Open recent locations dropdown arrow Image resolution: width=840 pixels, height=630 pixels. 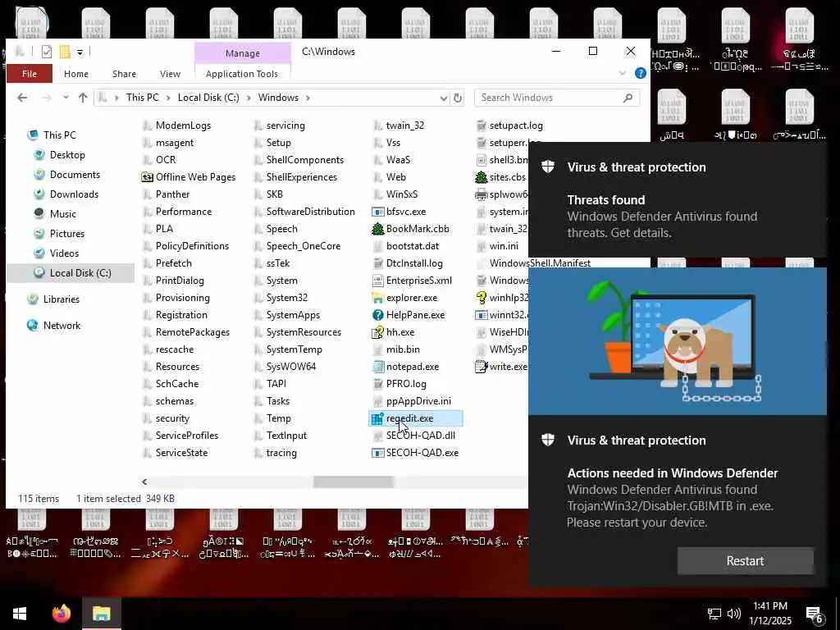coord(66,98)
